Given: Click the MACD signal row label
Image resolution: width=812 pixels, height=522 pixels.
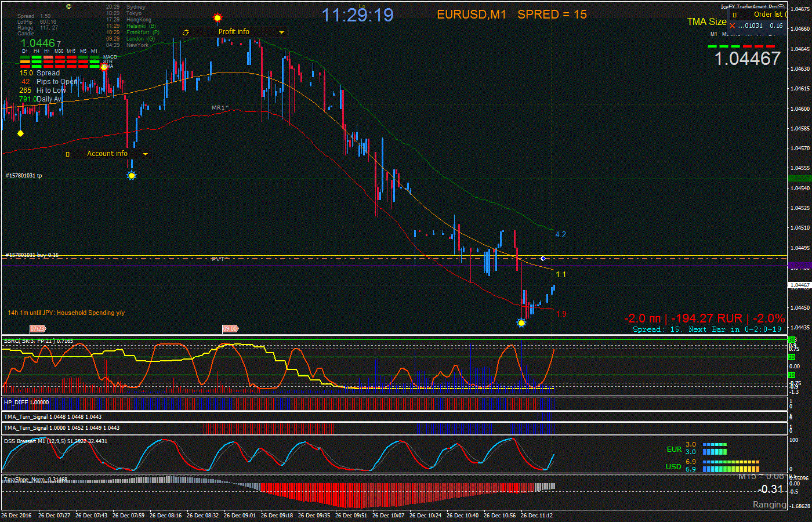Looking at the screenshot, I should (110, 57).
